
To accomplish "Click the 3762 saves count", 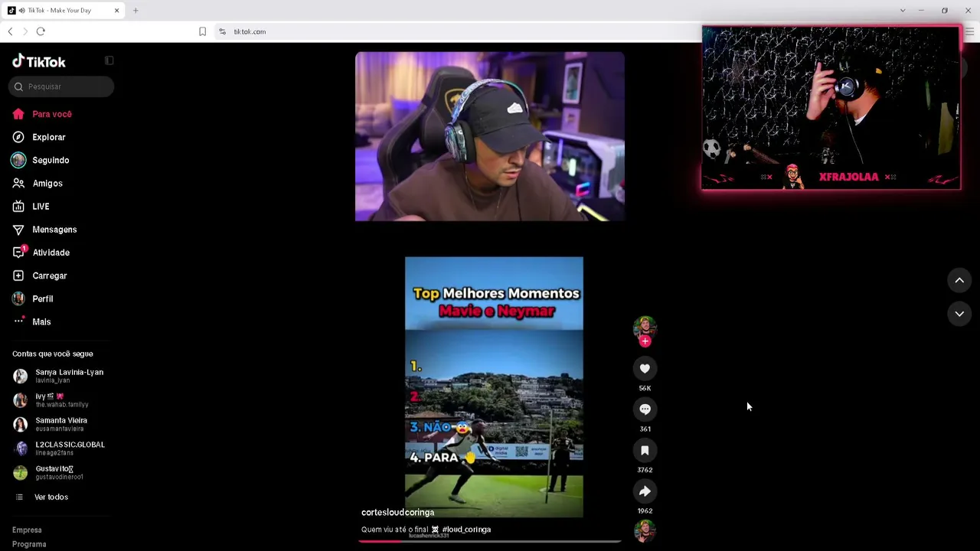I will click(x=645, y=470).
